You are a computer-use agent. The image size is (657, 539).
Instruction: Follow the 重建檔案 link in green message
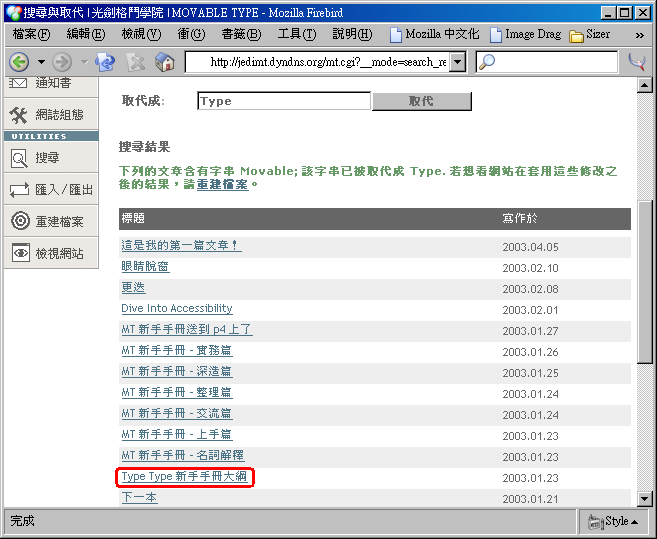pos(222,184)
